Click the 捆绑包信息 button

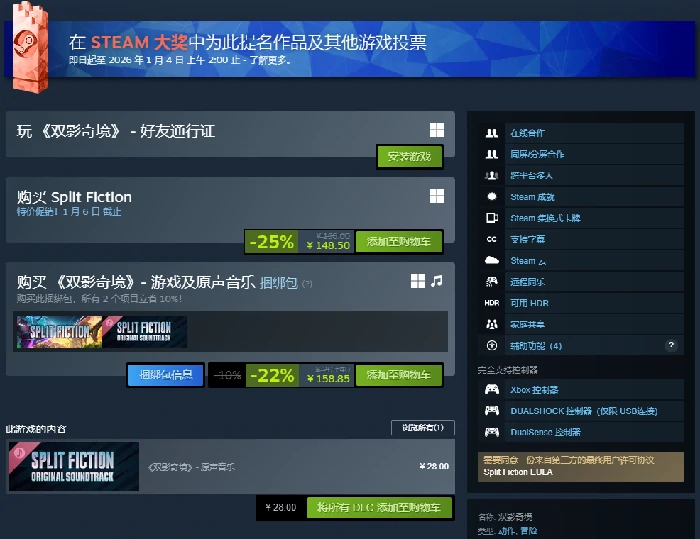click(166, 374)
